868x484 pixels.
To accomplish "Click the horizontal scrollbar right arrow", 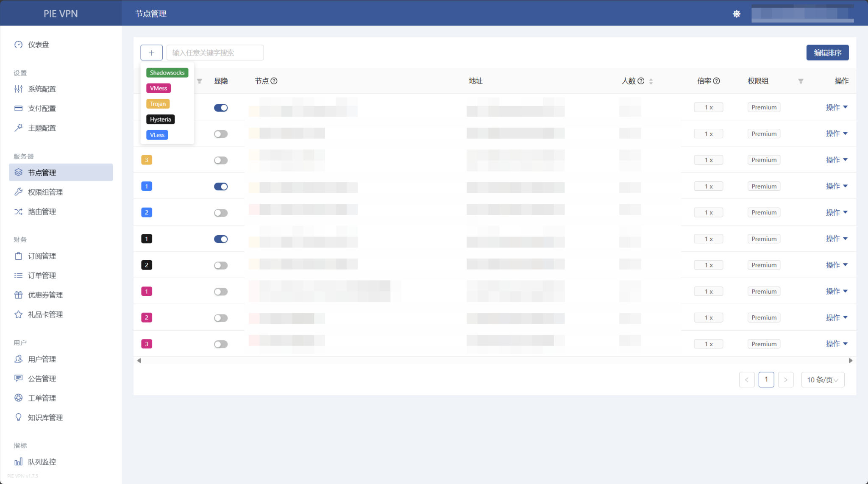I will 850,361.
